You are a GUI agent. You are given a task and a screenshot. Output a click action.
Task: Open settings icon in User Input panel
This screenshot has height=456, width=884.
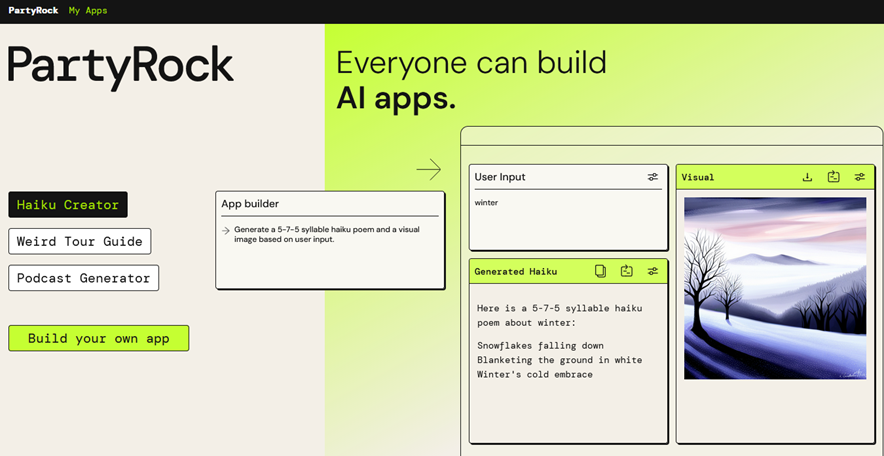[652, 177]
